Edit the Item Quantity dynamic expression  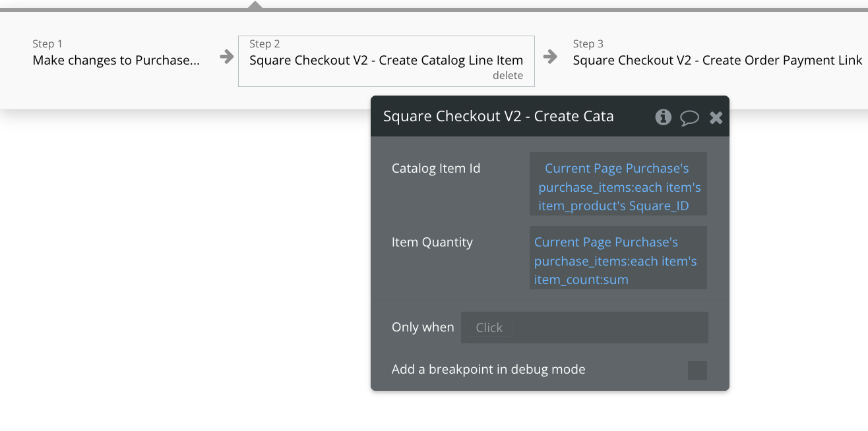(x=618, y=258)
